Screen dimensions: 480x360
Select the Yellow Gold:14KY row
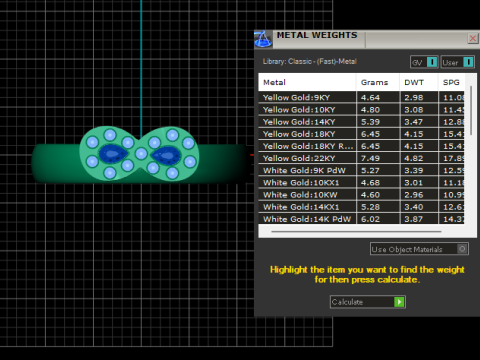pyautogui.click(x=361, y=122)
